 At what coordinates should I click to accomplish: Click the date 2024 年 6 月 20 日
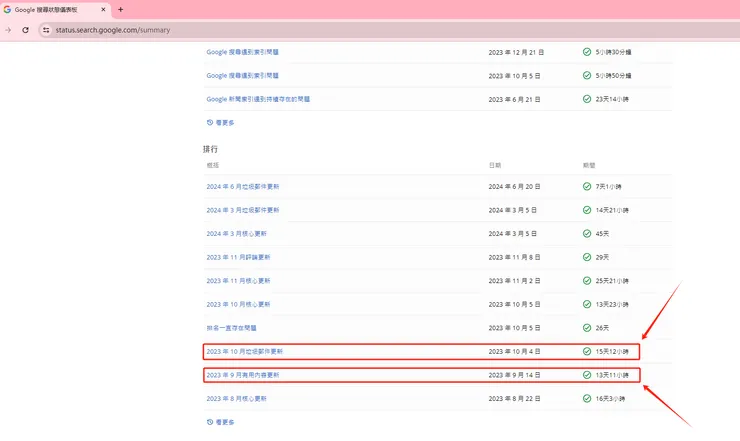[x=514, y=187]
